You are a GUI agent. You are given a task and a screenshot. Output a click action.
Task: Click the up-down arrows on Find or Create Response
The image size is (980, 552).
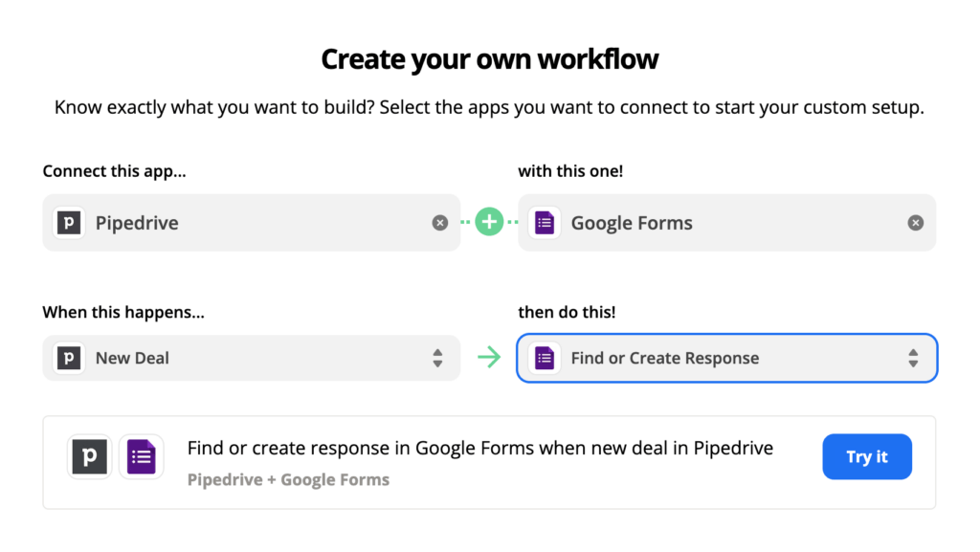(913, 358)
